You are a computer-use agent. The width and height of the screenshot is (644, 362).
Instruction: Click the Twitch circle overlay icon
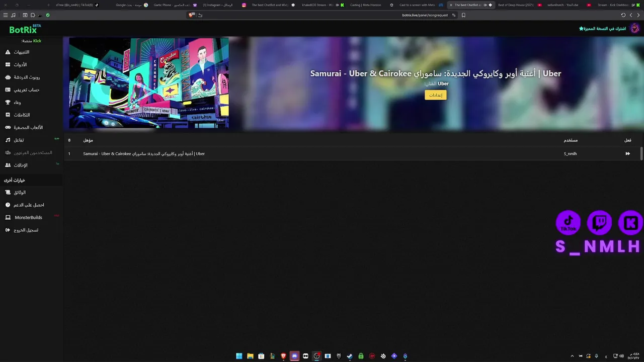[x=599, y=223]
